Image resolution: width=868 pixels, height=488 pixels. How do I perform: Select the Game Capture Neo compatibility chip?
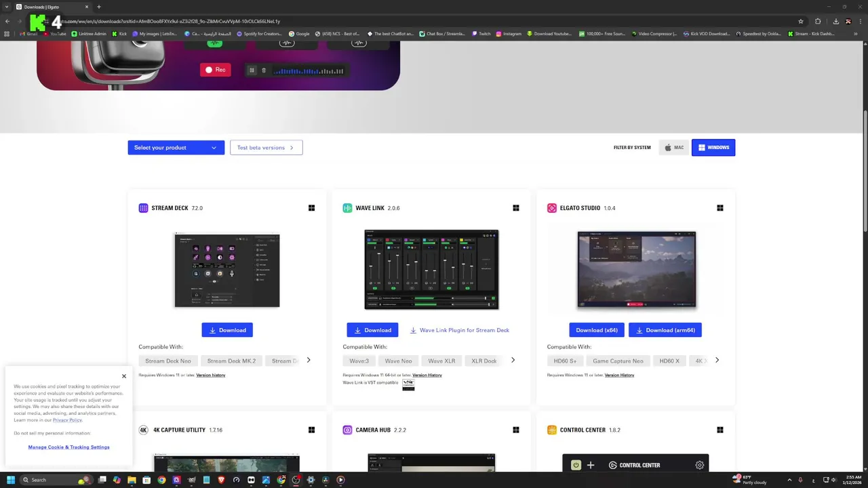coord(618,361)
